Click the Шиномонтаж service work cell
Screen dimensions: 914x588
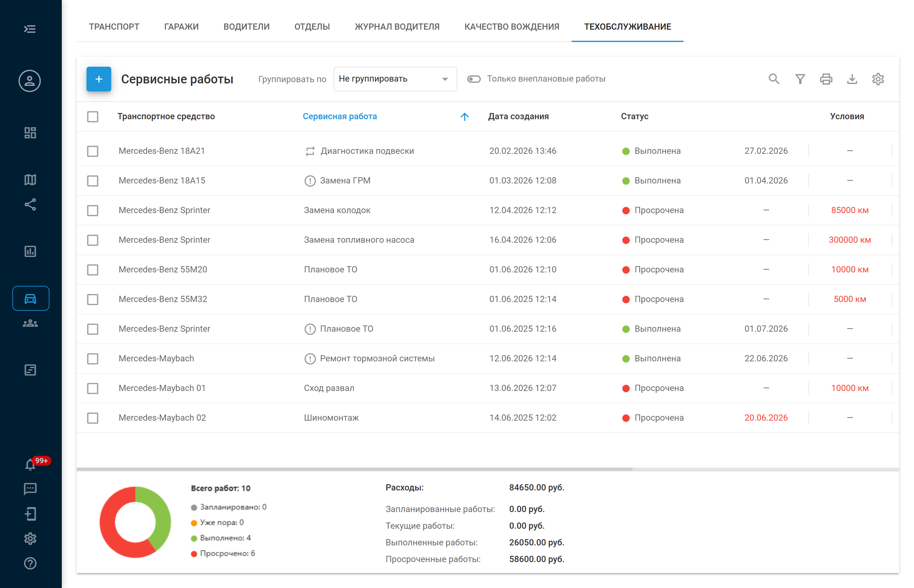click(331, 418)
